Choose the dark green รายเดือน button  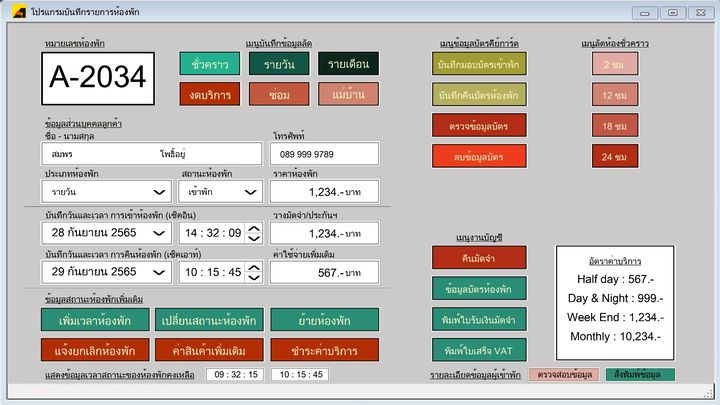click(x=349, y=64)
